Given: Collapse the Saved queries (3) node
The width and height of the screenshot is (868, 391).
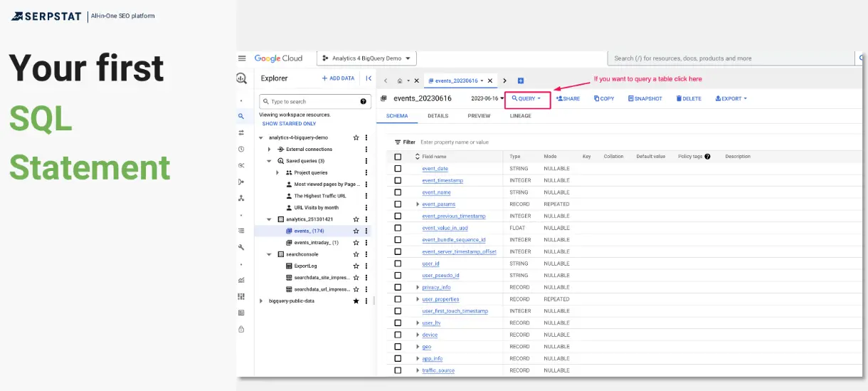Looking at the screenshot, I should point(269,161).
